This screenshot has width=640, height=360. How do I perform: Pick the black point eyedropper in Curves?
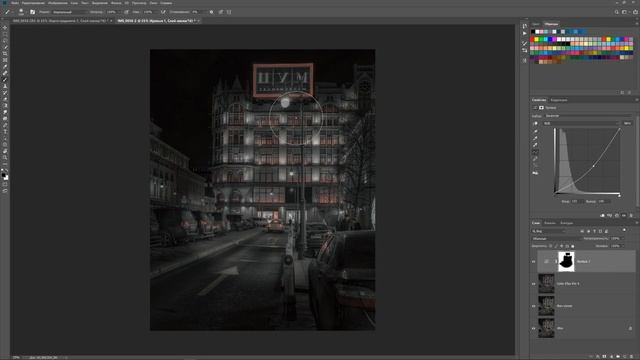(535, 131)
